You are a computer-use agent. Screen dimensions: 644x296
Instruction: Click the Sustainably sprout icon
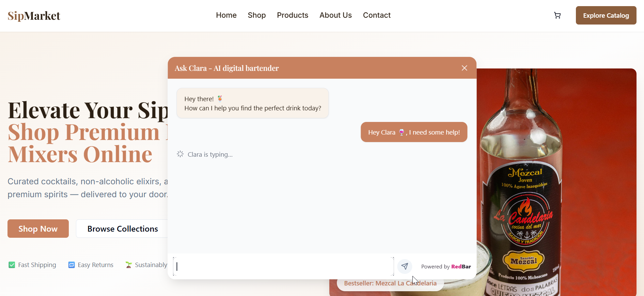pyautogui.click(x=129, y=265)
